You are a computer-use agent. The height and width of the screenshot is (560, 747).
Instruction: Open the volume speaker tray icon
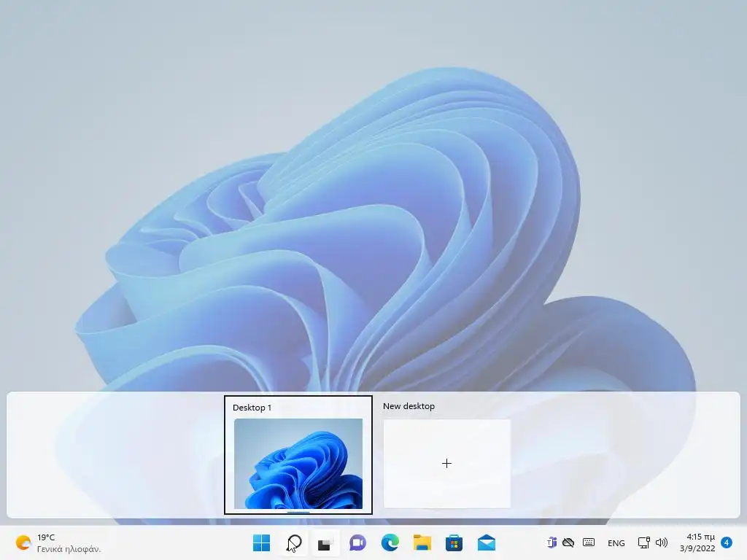[661, 542]
